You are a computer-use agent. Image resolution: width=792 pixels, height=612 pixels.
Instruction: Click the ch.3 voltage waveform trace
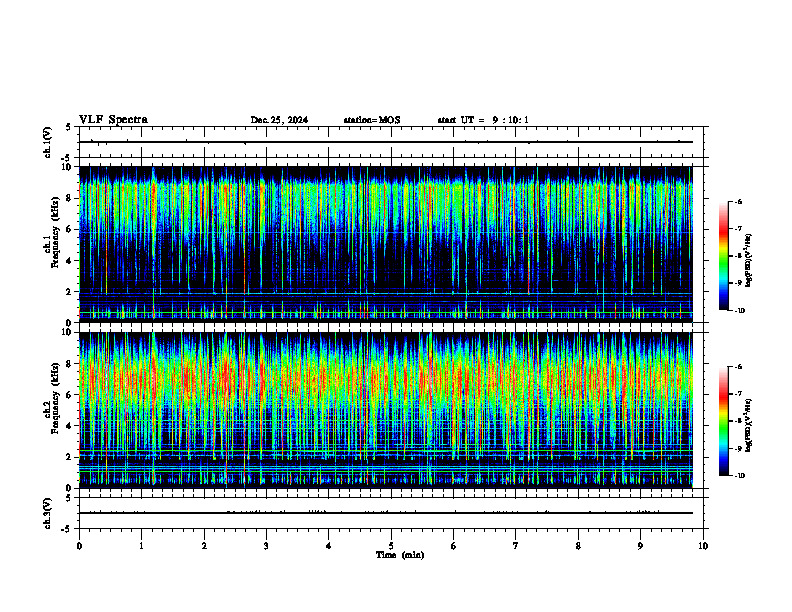pos(386,513)
